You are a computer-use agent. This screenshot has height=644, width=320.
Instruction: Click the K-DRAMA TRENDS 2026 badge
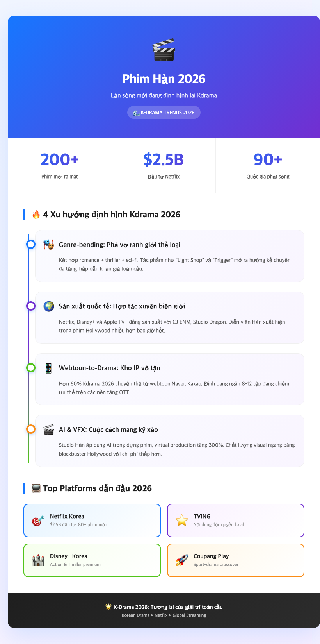164,113
